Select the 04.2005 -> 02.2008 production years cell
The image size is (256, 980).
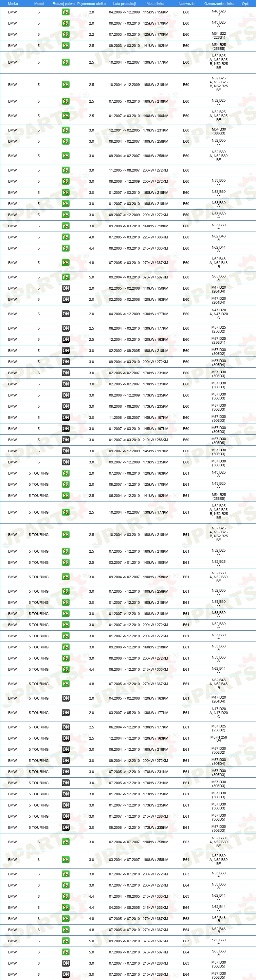pyautogui.click(x=124, y=698)
